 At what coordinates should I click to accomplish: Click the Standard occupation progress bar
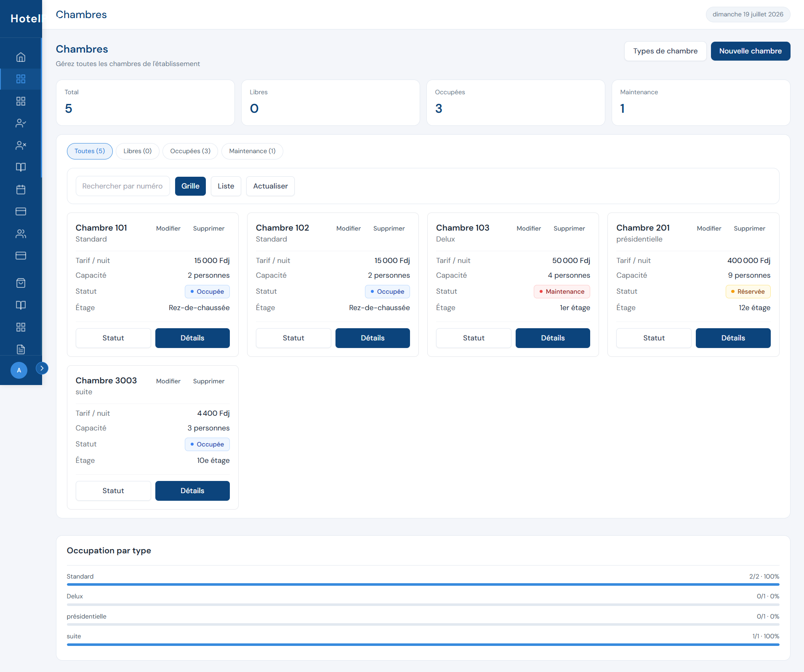point(423,584)
